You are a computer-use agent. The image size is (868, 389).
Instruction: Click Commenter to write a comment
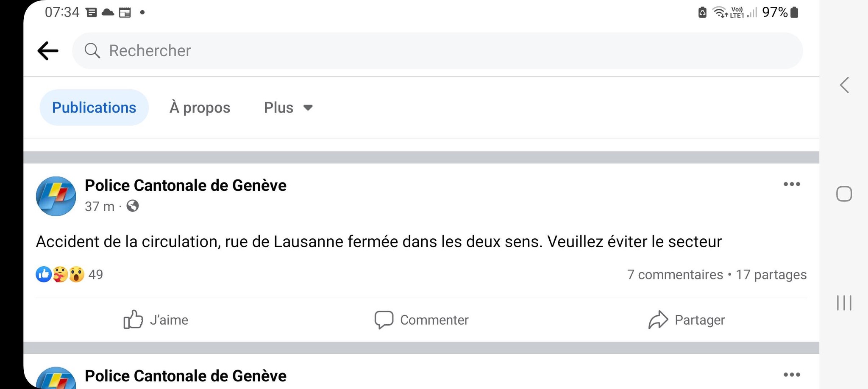(422, 320)
